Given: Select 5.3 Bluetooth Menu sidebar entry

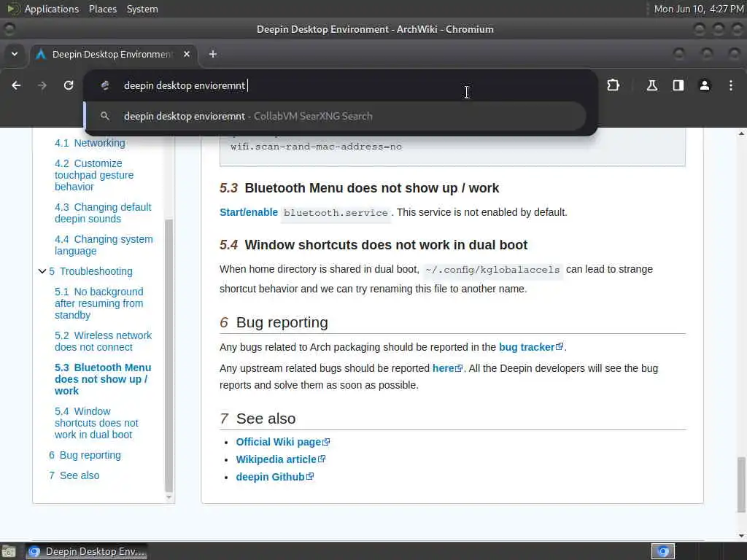Looking at the screenshot, I should [x=102, y=379].
